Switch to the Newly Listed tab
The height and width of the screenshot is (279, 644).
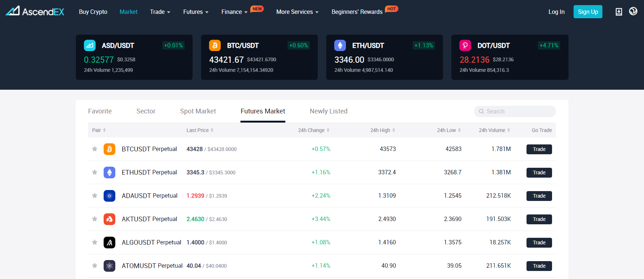(329, 111)
